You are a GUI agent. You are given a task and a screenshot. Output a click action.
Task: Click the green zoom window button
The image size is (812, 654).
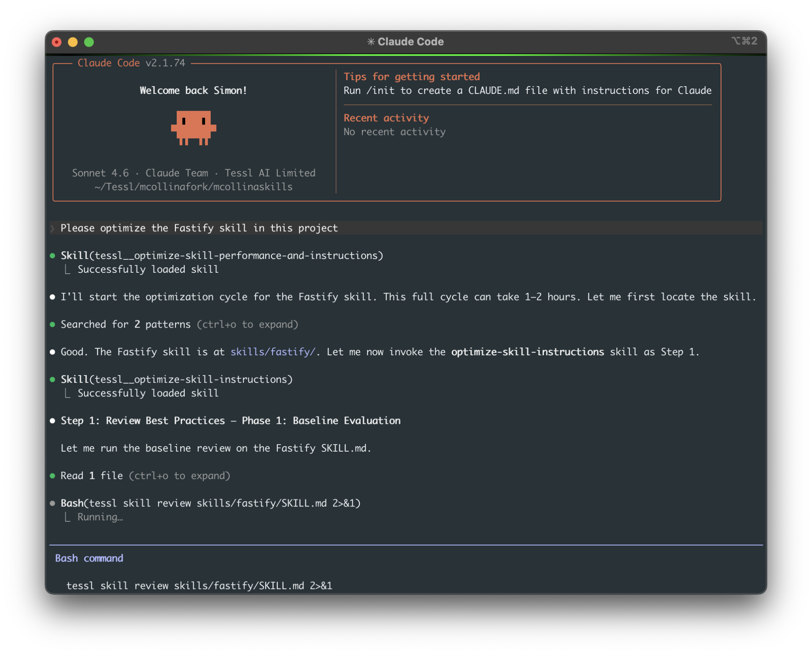pyautogui.click(x=89, y=42)
